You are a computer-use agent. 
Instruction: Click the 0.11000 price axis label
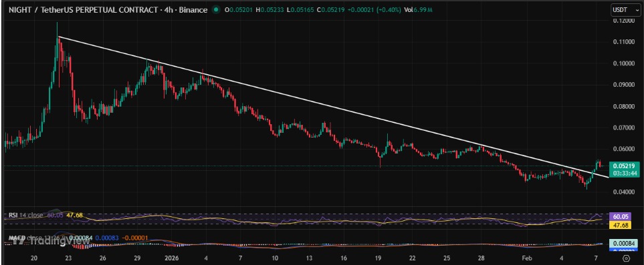[x=623, y=42]
